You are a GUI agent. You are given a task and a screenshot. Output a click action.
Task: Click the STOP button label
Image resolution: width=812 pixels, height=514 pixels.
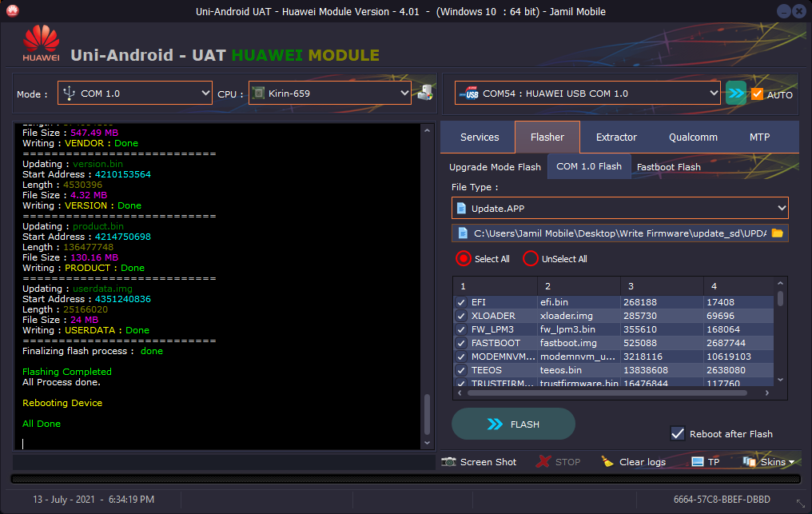click(x=567, y=462)
